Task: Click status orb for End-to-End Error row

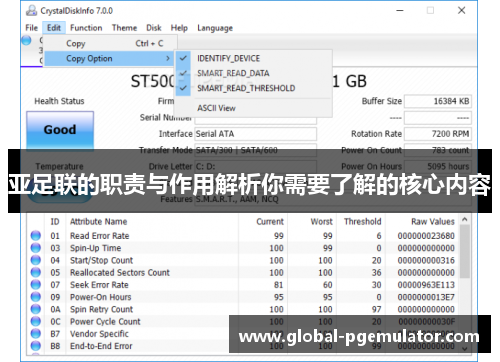Action: pos(36,346)
